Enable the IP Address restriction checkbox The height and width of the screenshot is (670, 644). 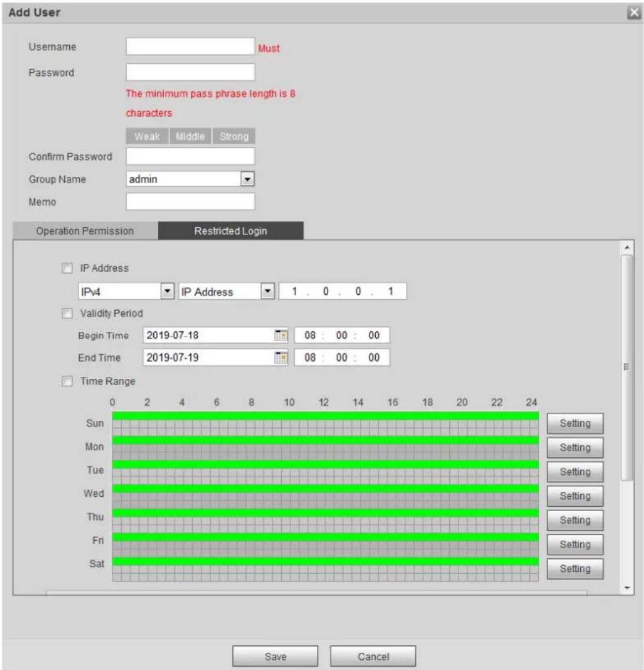click(67, 268)
